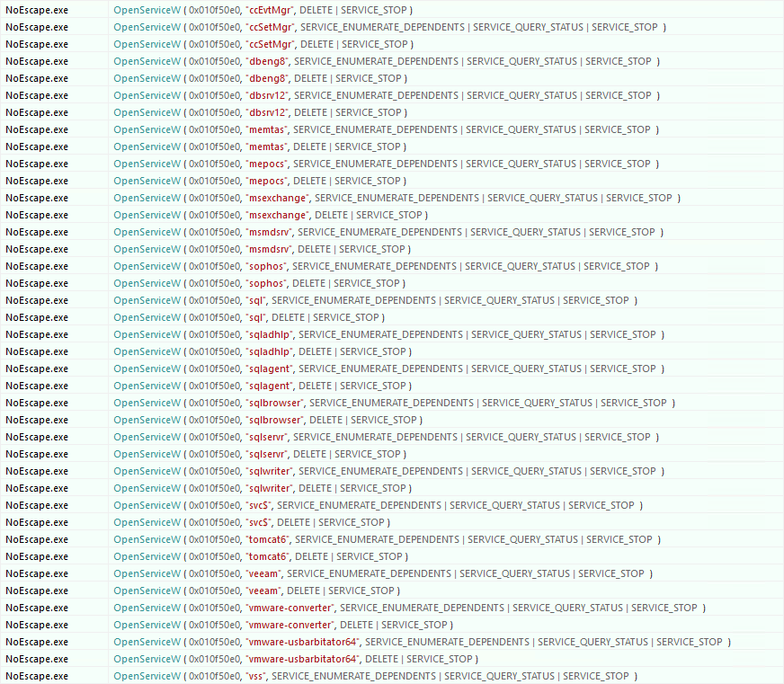Click the vss SERVICE_ENUMERATE_DEPENDENTS row

tap(392, 676)
